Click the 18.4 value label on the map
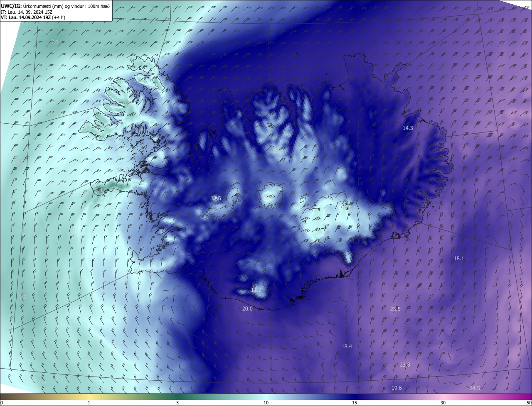Viewport: 532px width, 406px height. click(347, 347)
